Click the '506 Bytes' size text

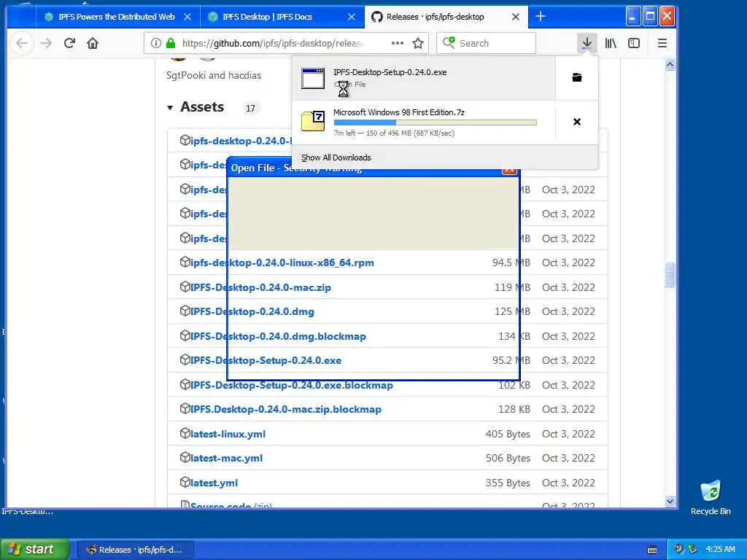click(x=508, y=458)
